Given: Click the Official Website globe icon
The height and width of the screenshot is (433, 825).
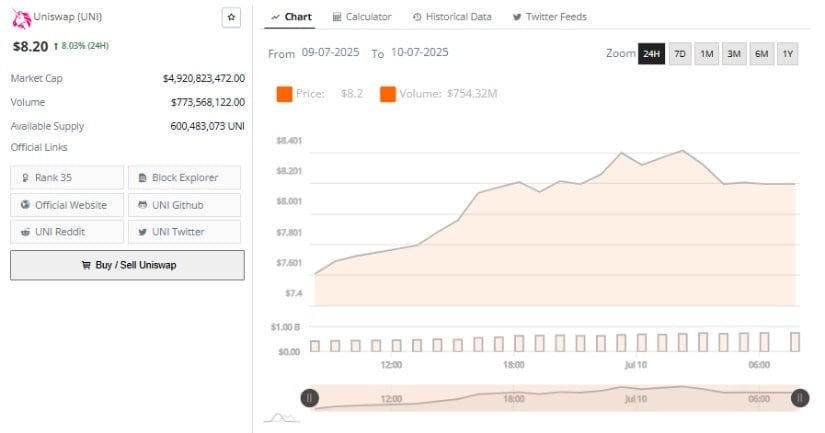Looking at the screenshot, I should point(25,205).
